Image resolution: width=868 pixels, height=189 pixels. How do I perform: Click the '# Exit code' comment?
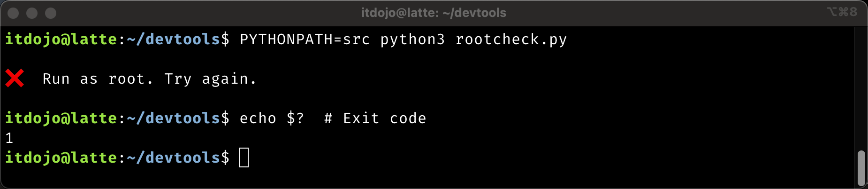point(375,118)
